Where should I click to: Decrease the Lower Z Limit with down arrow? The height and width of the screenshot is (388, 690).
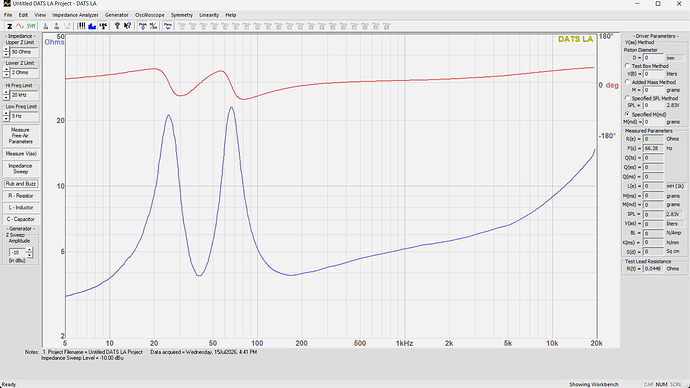[x=6, y=75]
